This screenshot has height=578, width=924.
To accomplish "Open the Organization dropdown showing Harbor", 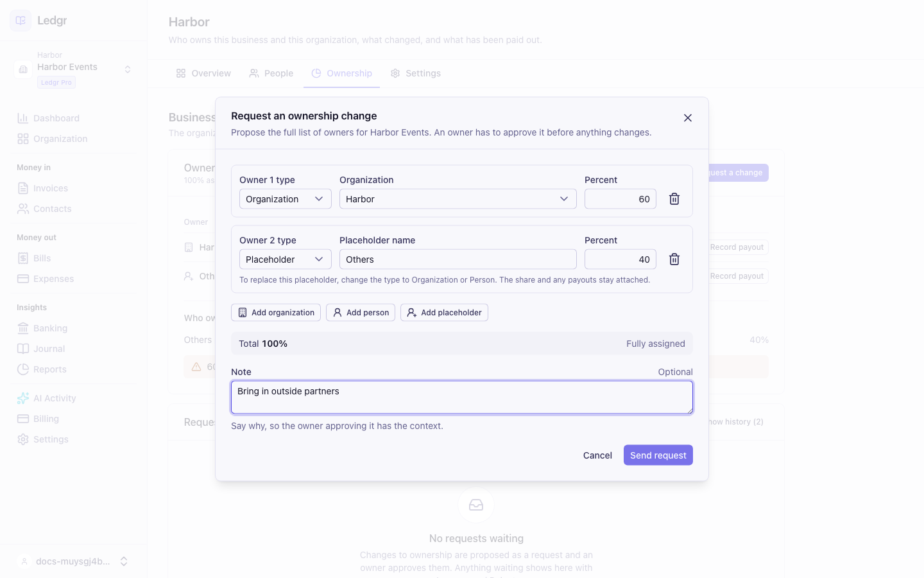I will tap(458, 199).
